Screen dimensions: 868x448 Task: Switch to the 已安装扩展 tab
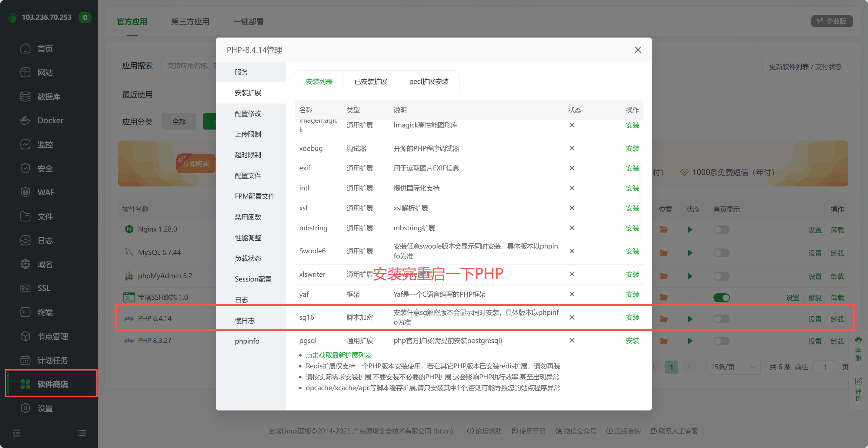click(371, 81)
